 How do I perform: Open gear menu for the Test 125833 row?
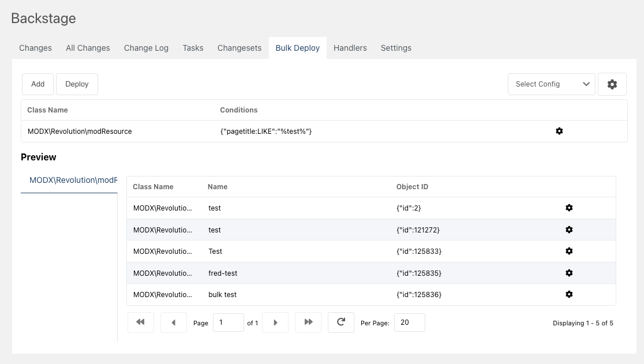[569, 251]
